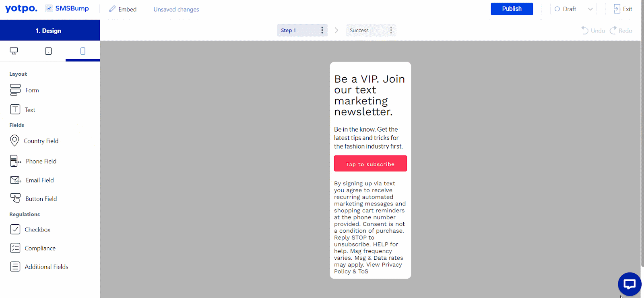Exit the form editor
The image size is (644, 298).
[623, 9]
